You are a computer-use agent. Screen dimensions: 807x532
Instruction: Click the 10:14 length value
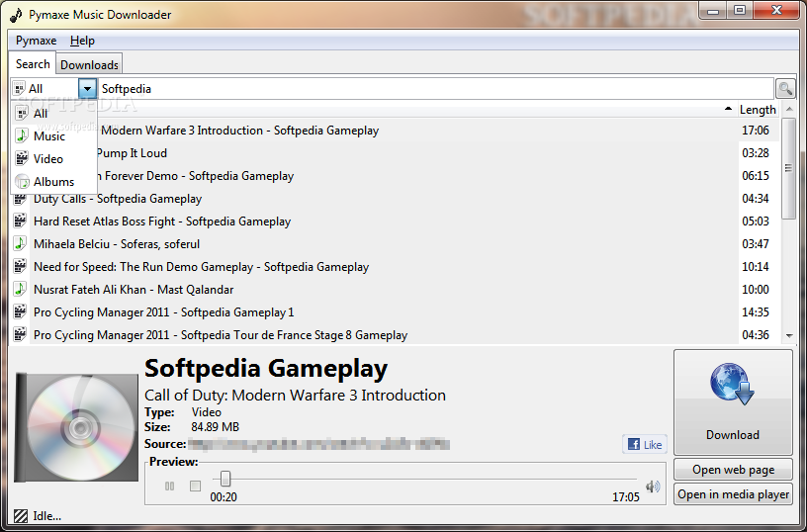click(x=755, y=267)
